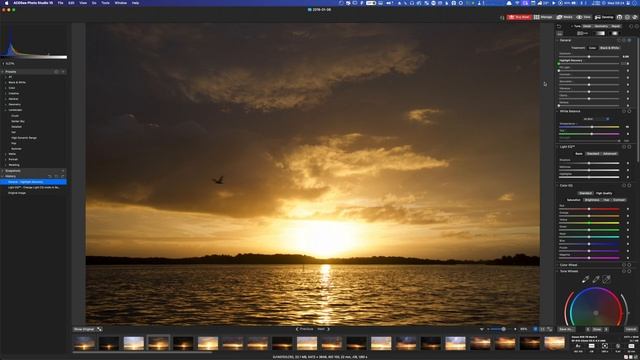
Task: Collapse the Color EQ section
Action: (557, 185)
